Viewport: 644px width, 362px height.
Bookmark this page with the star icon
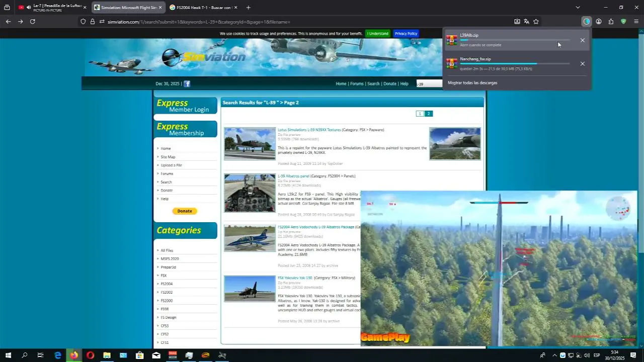536,22
